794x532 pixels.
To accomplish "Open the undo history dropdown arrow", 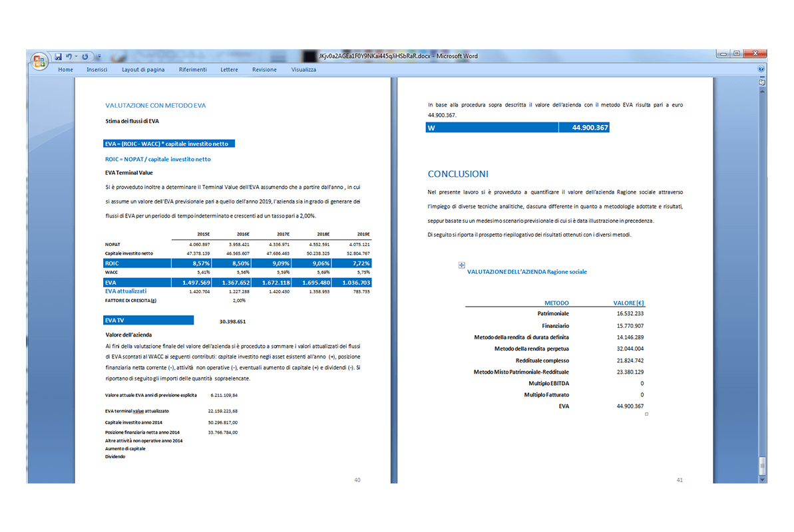I will coord(76,57).
